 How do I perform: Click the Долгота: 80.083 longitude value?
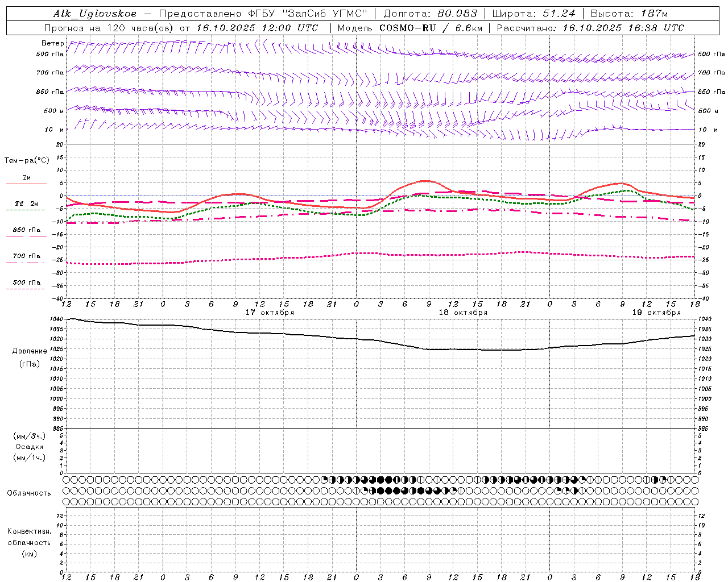[x=431, y=14]
